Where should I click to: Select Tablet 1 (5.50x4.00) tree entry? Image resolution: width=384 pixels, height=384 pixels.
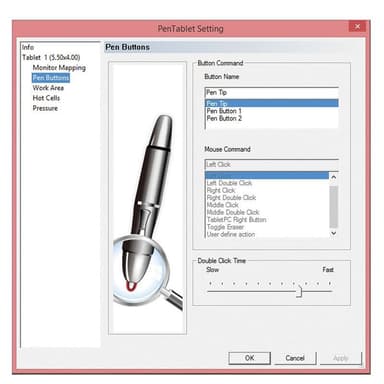click(51, 57)
